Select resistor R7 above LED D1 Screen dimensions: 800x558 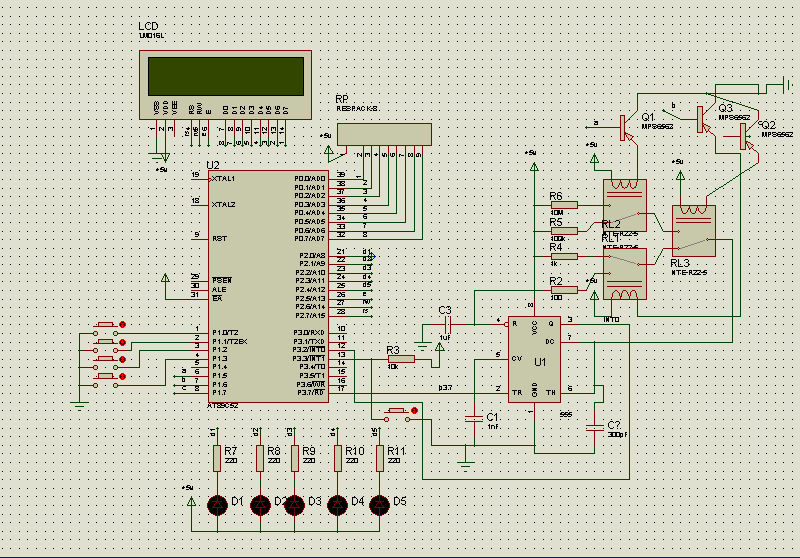pos(217,458)
